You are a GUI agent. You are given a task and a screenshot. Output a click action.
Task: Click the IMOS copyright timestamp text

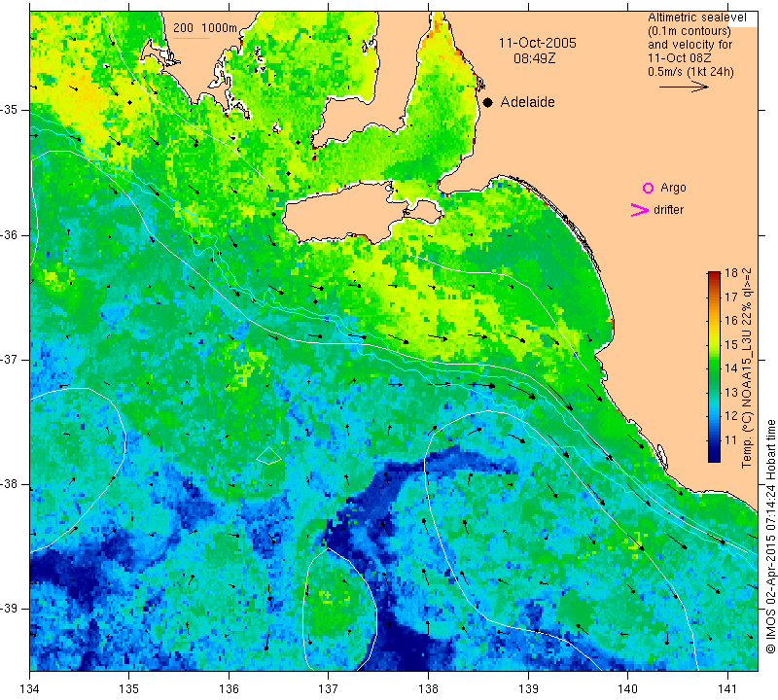770,537
